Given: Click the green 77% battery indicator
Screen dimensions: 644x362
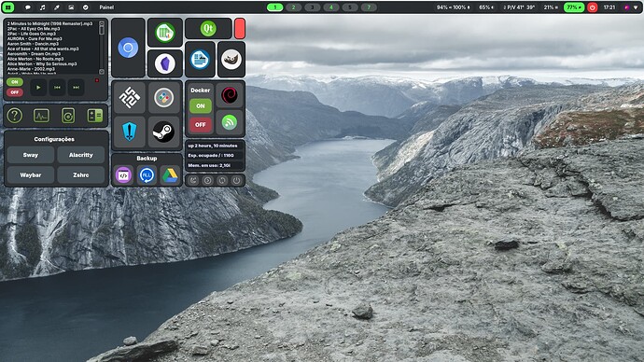Looking at the screenshot, I should (574, 7).
